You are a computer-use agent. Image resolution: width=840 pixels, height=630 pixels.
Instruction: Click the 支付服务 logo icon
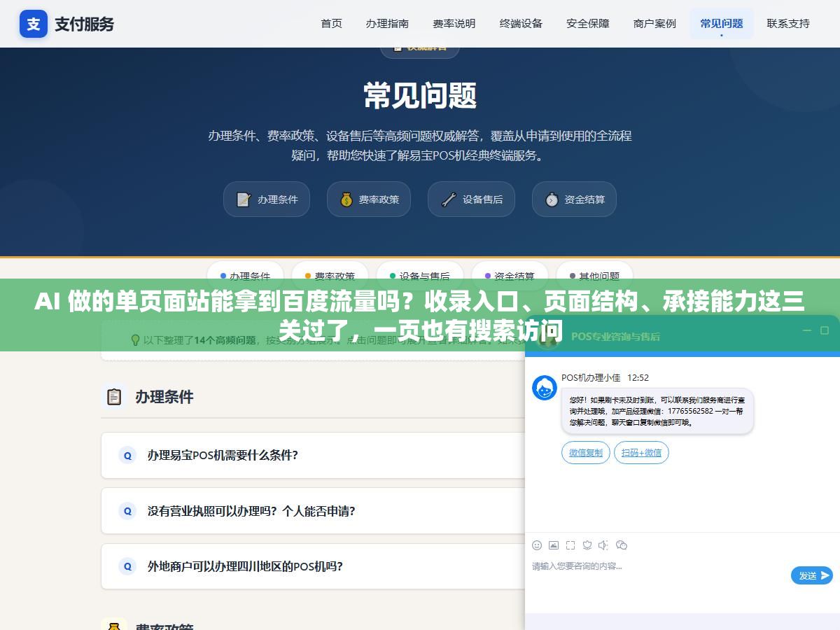[34, 24]
